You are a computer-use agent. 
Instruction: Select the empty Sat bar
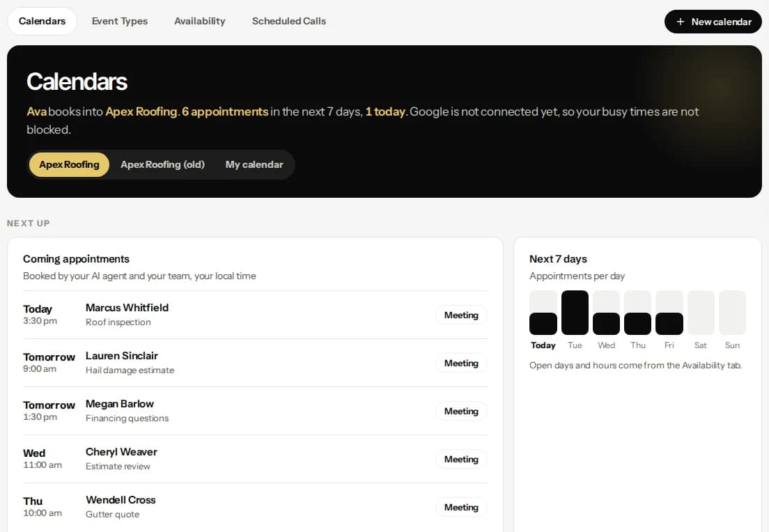(701, 313)
